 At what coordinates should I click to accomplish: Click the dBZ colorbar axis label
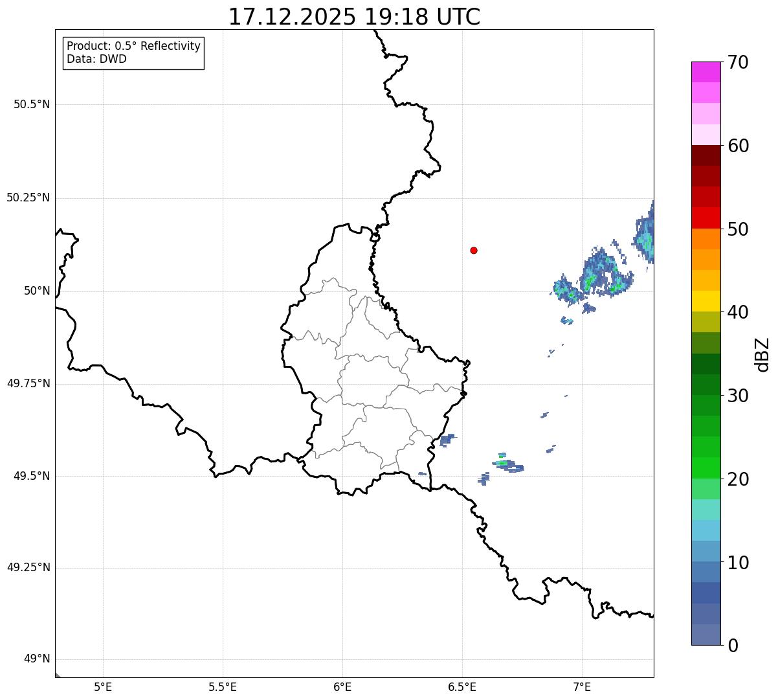762,354
